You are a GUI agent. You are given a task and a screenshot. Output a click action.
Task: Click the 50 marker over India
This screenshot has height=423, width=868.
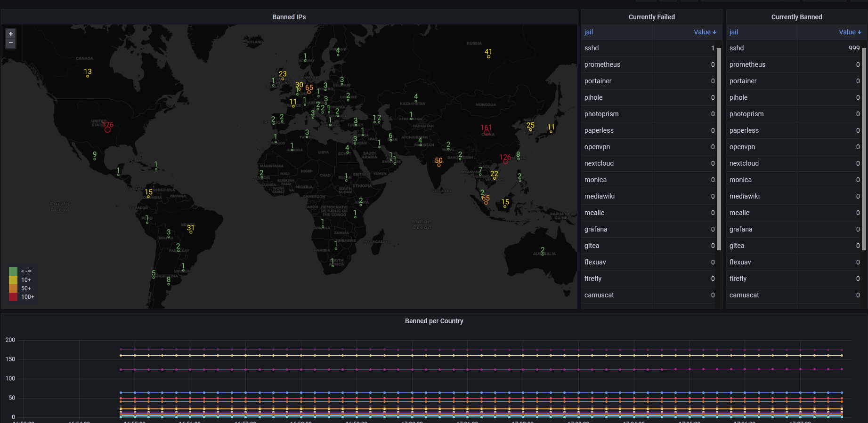(x=439, y=165)
